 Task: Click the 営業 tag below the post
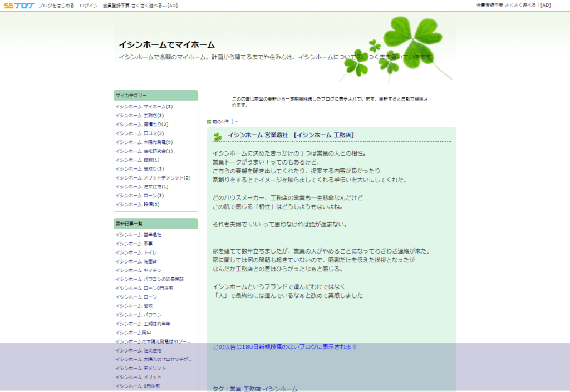pos(235,389)
